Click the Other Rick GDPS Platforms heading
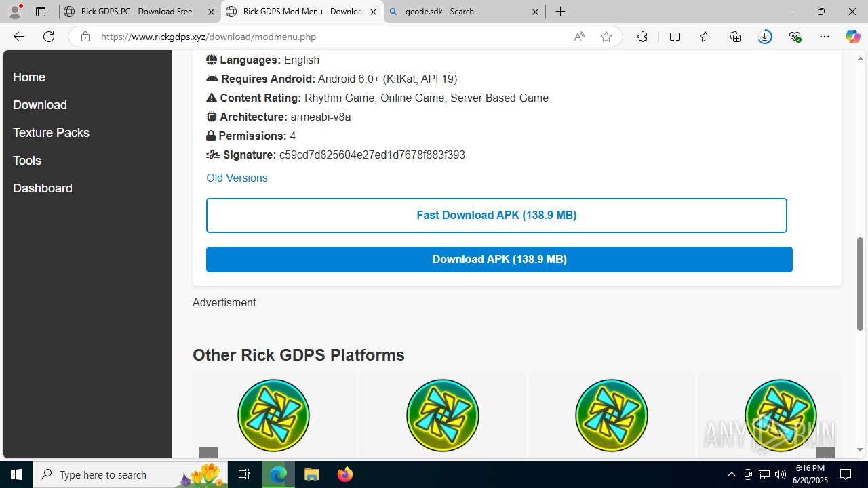Screen dimensions: 868x488 tap(298, 355)
